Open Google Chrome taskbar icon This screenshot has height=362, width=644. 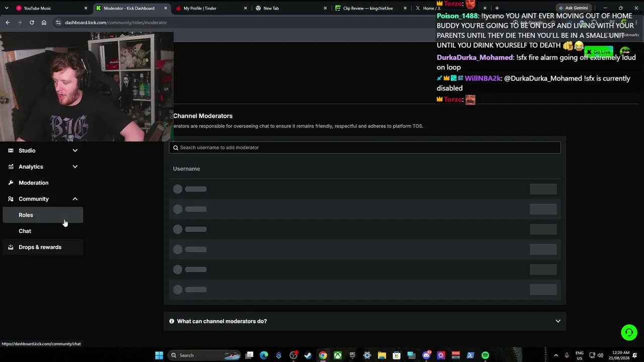click(x=323, y=355)
